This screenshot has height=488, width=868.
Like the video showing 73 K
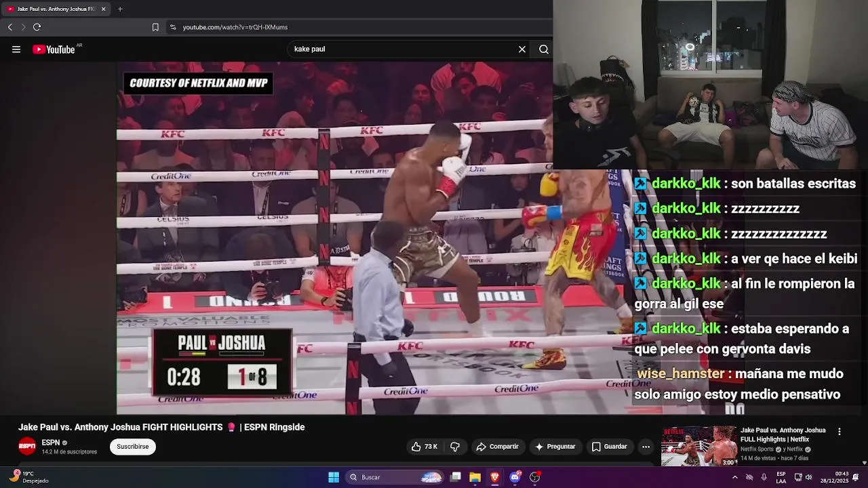[425, 447]
